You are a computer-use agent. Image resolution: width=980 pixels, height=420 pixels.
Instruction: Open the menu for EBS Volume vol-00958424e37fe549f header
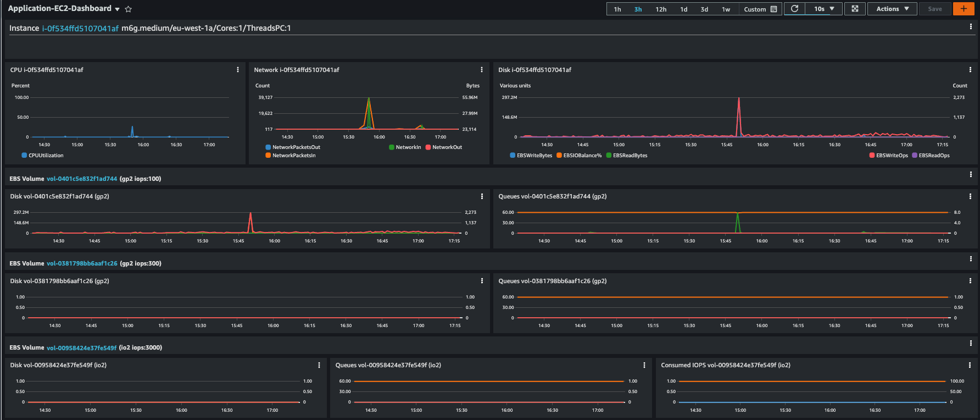[x=971, y=343]
